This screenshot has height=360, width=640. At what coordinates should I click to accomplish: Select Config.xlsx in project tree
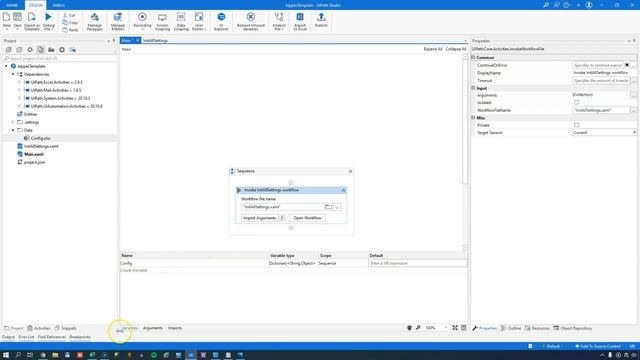[40, 138]
